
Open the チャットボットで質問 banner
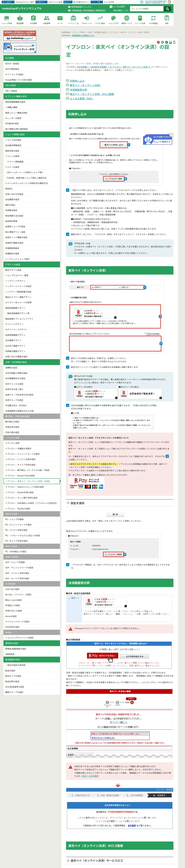pos(20,48)
